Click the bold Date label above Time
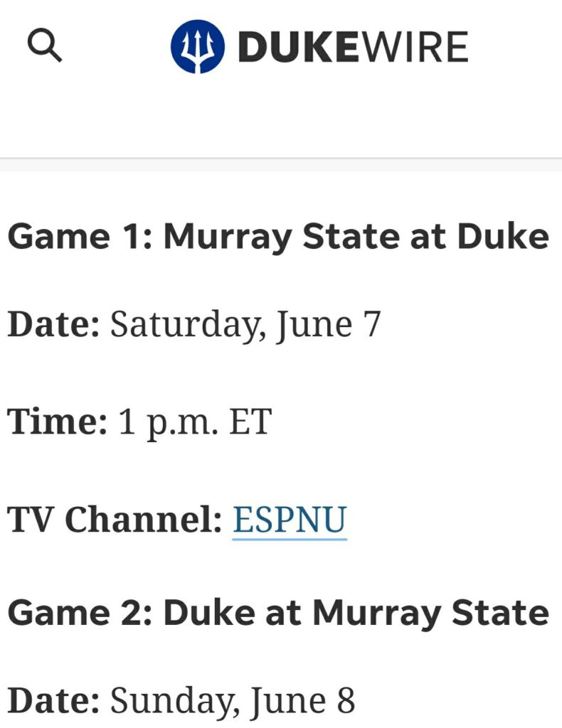The image size is (562, 728). click(x=54, y=324)
